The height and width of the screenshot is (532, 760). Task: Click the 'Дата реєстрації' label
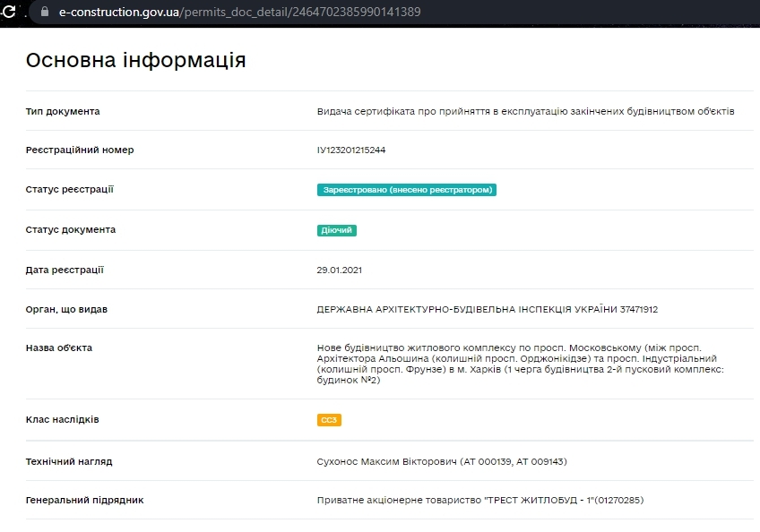click(x=65, y=270)
